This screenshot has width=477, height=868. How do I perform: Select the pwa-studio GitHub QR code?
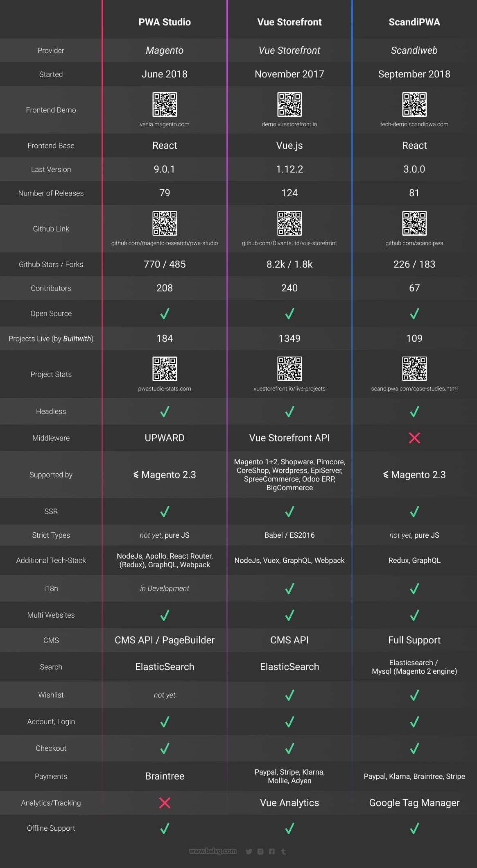point(165,223)
